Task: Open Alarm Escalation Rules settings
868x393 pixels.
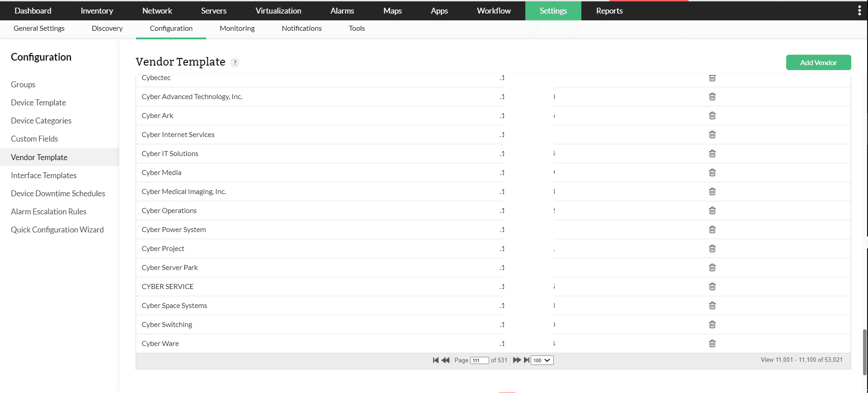Action: (x=48, y=212)
